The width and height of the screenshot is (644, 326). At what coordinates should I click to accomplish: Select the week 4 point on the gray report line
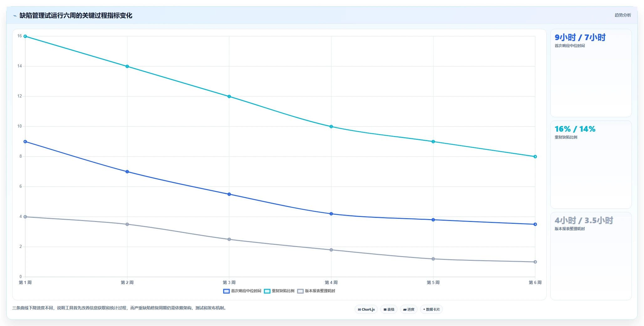click(x=331, y=250)
